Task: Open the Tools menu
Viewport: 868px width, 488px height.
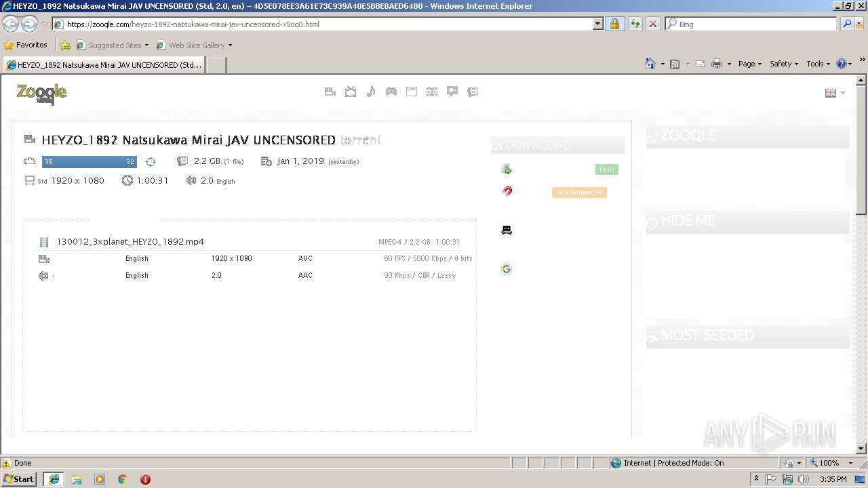Action: coord(818,64)
